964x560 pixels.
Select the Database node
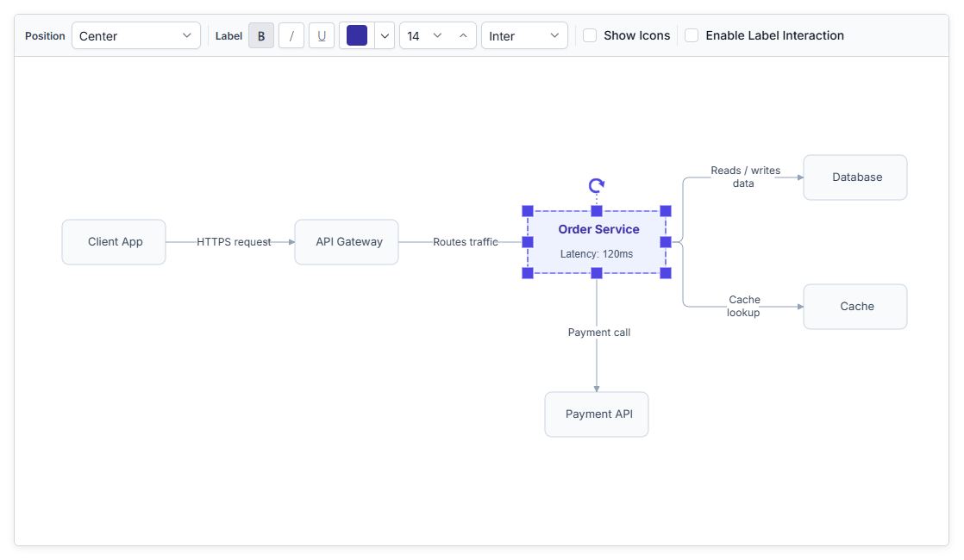pyautogui.click(x=855, y=177)
